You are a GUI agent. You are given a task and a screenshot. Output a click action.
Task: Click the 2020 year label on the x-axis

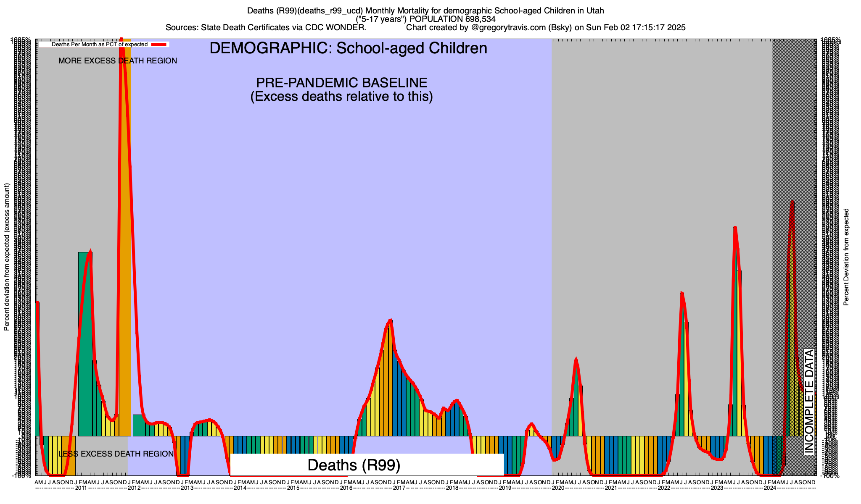[x=558, y=488]
